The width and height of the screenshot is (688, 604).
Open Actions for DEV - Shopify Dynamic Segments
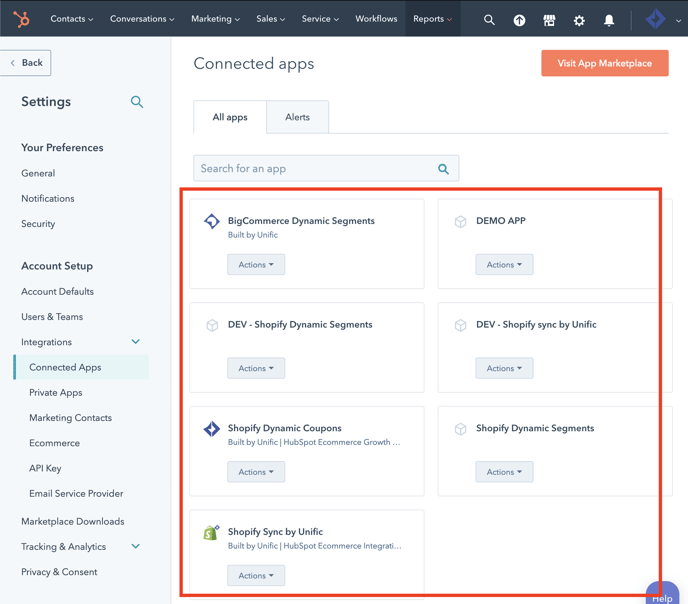(x=256, y=368)
